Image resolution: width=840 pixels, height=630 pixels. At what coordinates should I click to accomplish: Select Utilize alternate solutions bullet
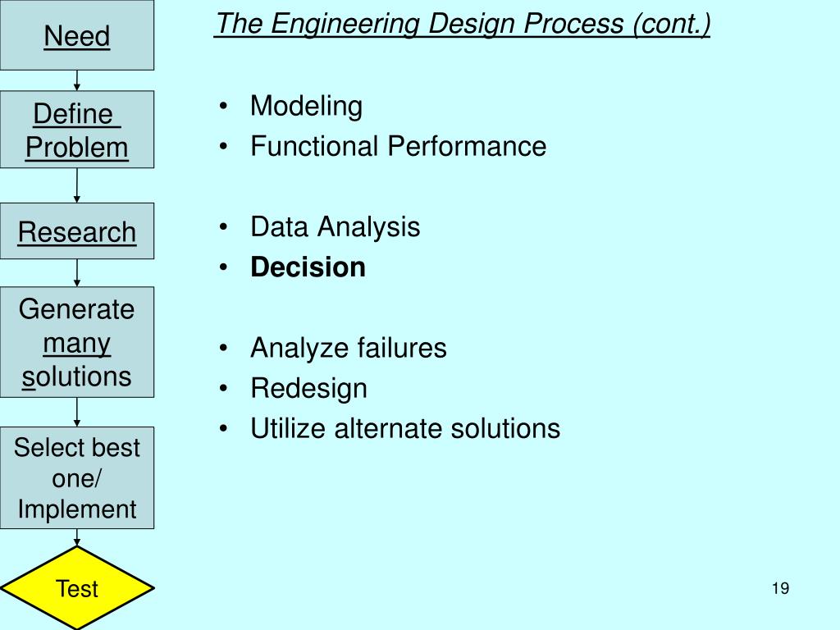tap(405, 428)
